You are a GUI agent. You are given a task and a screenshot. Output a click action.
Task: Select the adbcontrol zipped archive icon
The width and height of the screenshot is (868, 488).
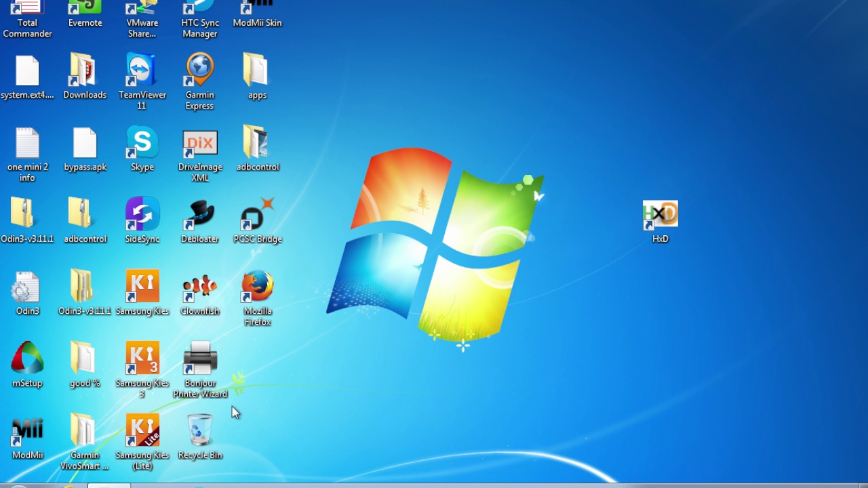85,221
